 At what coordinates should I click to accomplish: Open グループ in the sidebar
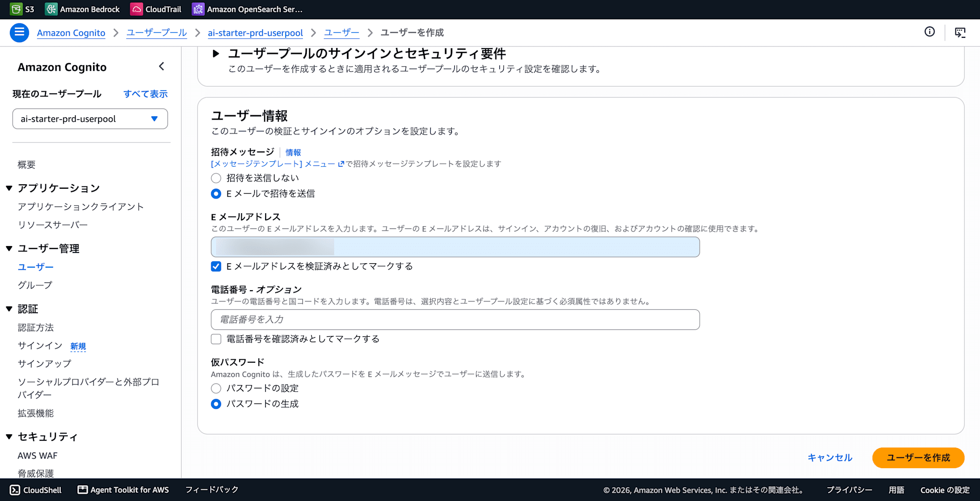point(35,285)
